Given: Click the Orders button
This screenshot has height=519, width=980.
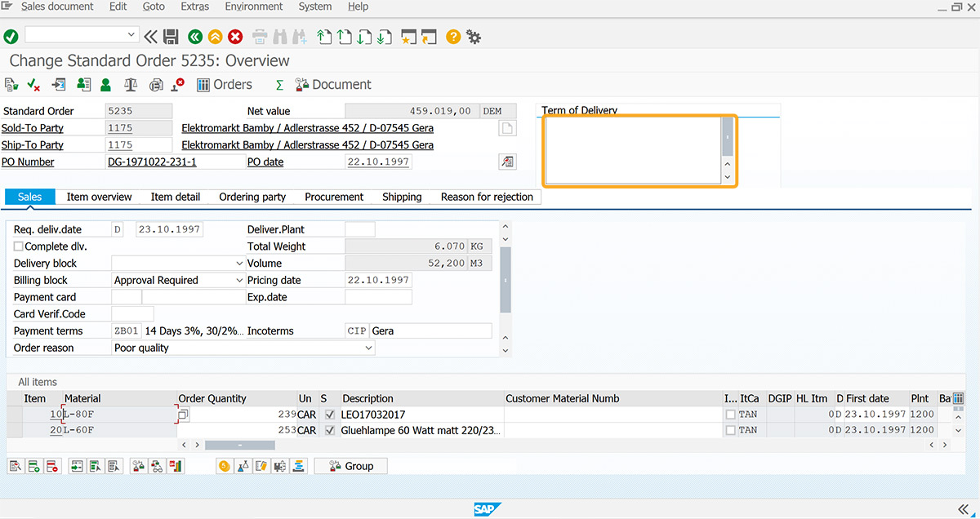Looking at the screenshot, I should (225, 85).
